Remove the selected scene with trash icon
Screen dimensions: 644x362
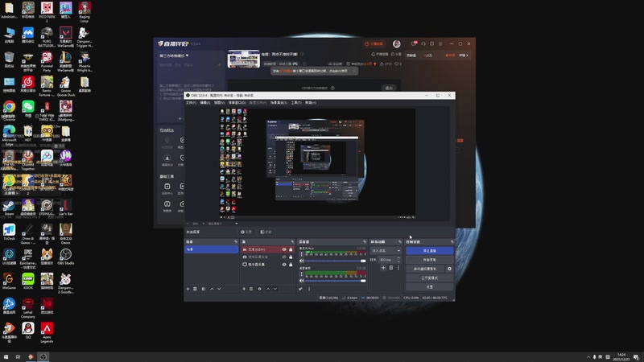pyautogui.click(x=196, y=289)
